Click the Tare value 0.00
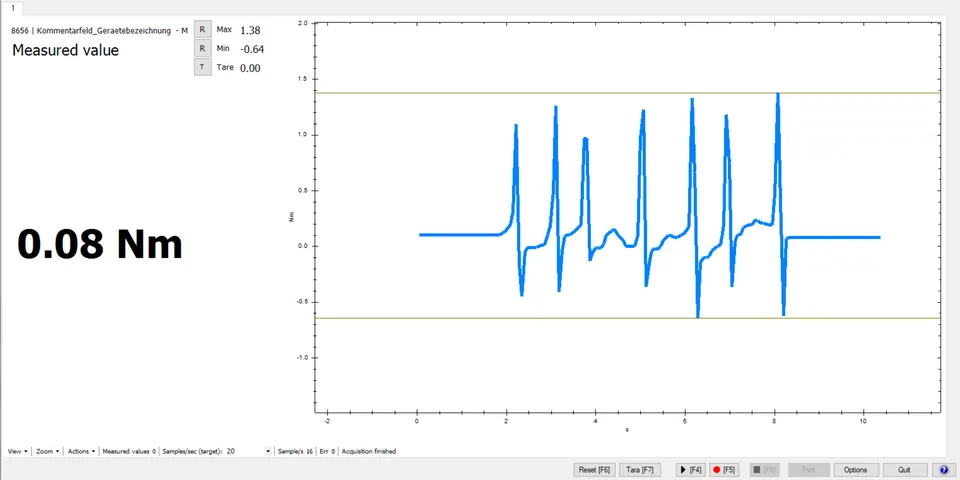 250,68
